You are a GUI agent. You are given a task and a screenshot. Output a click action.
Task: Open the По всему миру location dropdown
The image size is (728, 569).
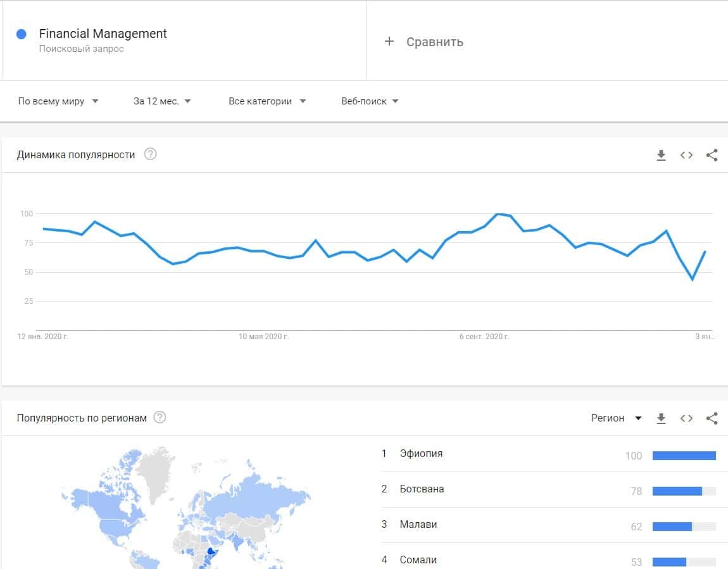[58, 101]
